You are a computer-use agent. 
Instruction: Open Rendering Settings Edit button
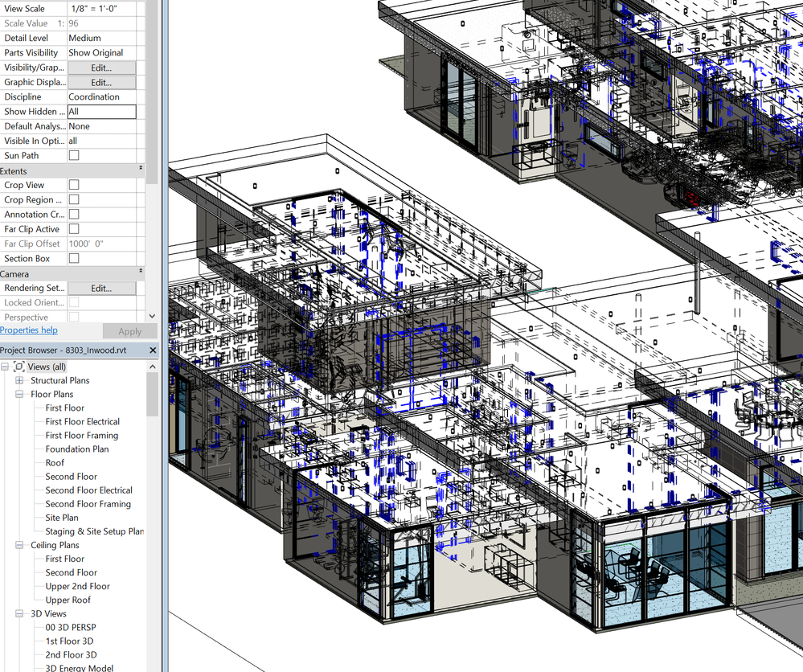pos(102,289)
